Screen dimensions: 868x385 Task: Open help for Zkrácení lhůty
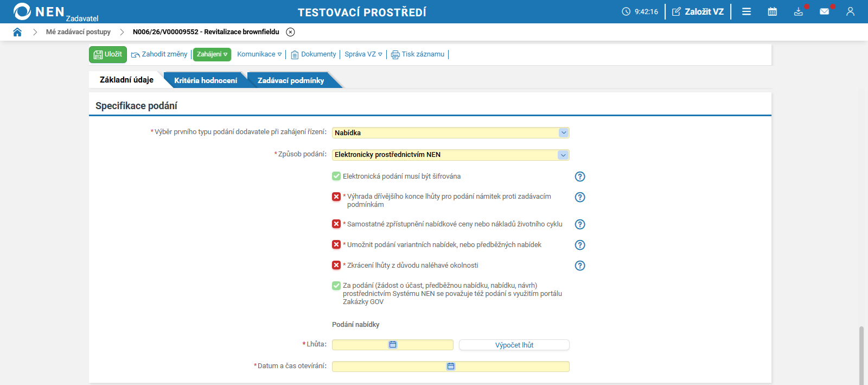point(580,266)
